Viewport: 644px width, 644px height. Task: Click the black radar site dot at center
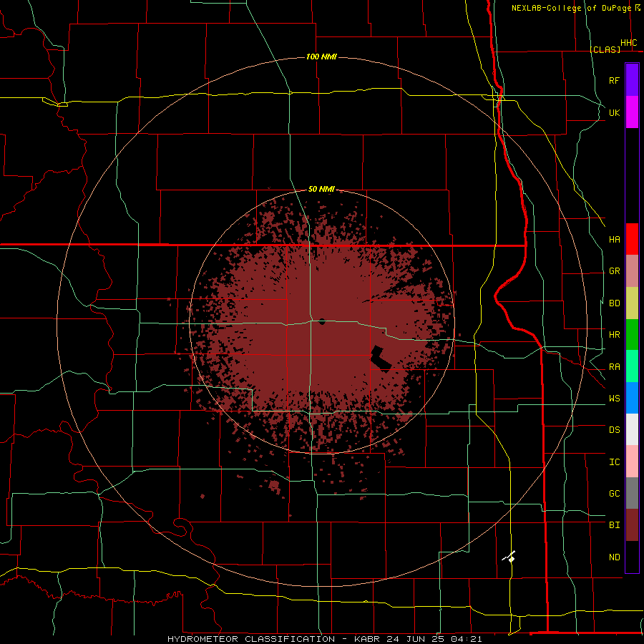(322, 321)
